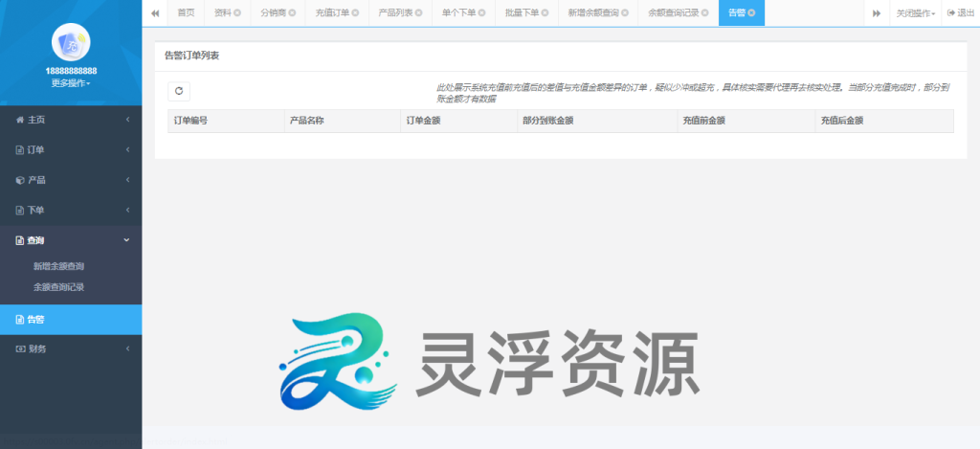Close the 充值订单 tab via its x icon
980x449 pixels.
tap(356, 13)
